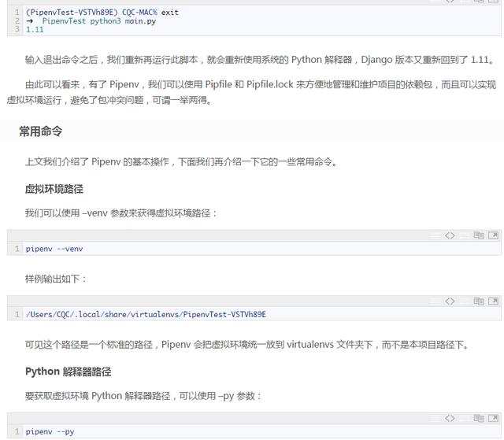Copy the /Users/CQC virtualenvs path block
504x440 pixels.
click(479, 301)
